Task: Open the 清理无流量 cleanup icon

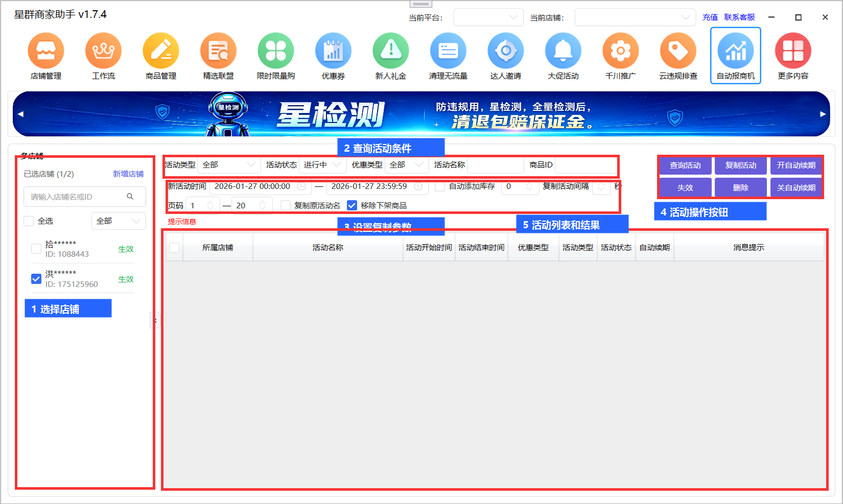Action: pos(448,51)
